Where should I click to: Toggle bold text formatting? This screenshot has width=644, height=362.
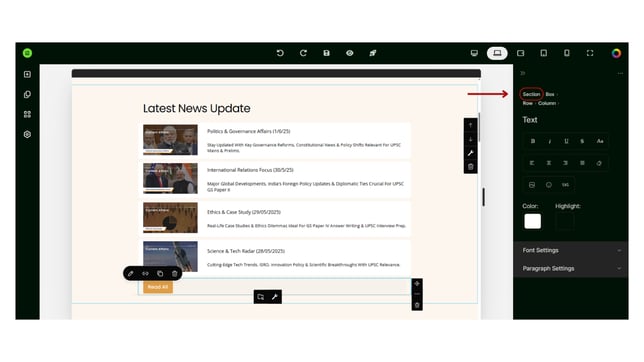(x=533, y=141)
